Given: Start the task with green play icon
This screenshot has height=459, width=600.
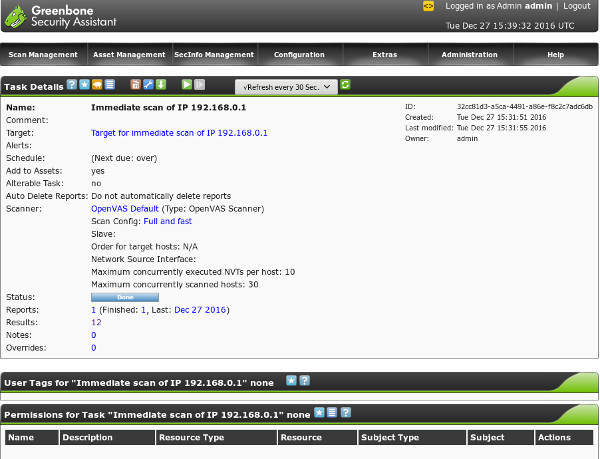Looking at the screenshot, I should 186,86.
